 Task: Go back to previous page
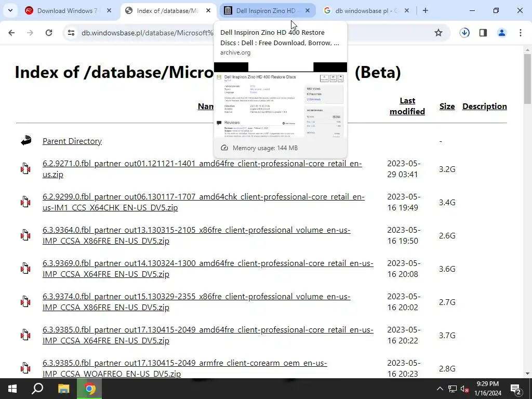coord(11,33)
